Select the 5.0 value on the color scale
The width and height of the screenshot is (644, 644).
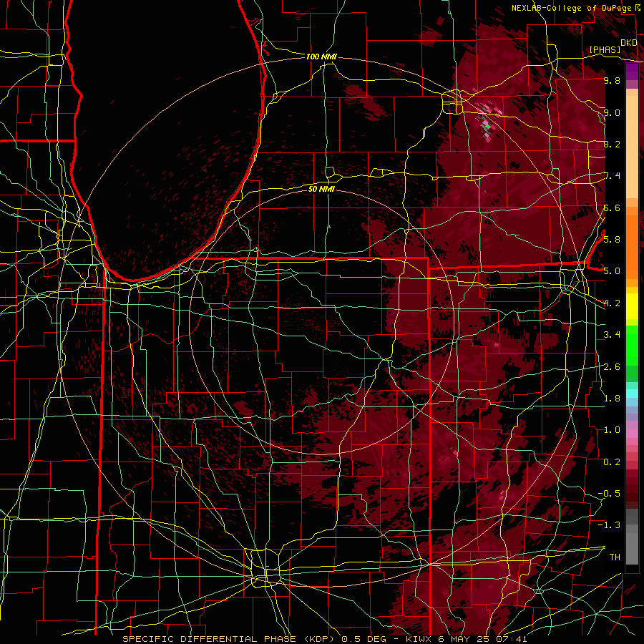click(612, 271)
